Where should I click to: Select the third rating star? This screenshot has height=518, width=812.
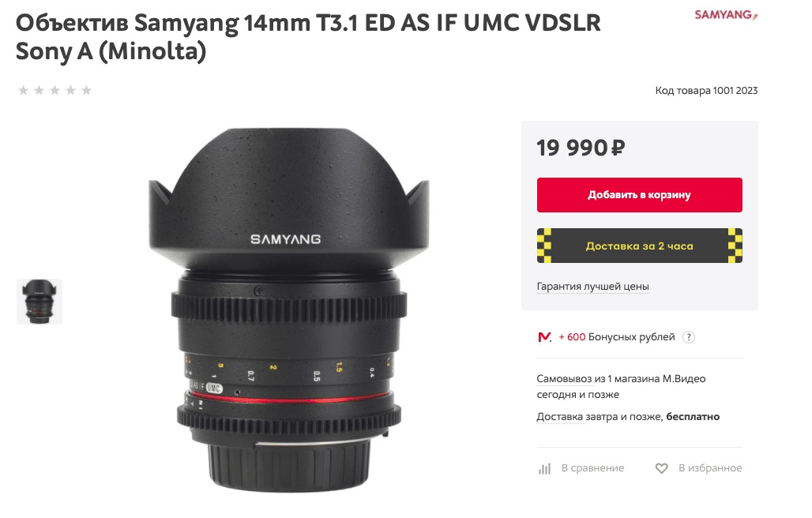pos(55,91)
